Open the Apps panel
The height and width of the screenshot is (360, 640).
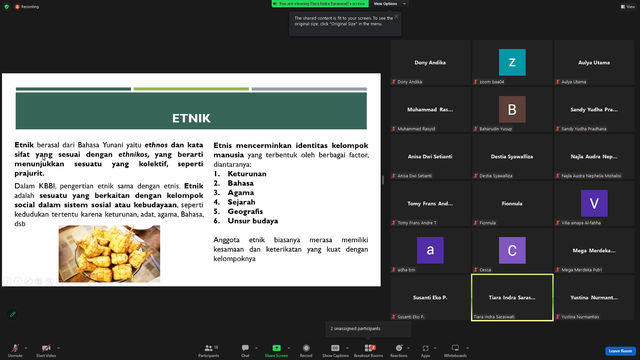point(425,350)
